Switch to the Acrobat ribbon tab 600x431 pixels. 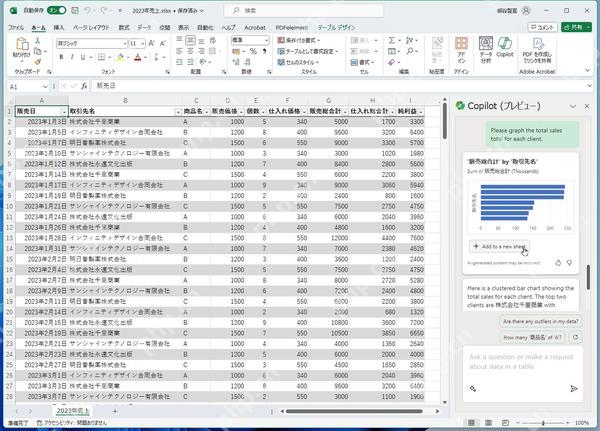255,28
